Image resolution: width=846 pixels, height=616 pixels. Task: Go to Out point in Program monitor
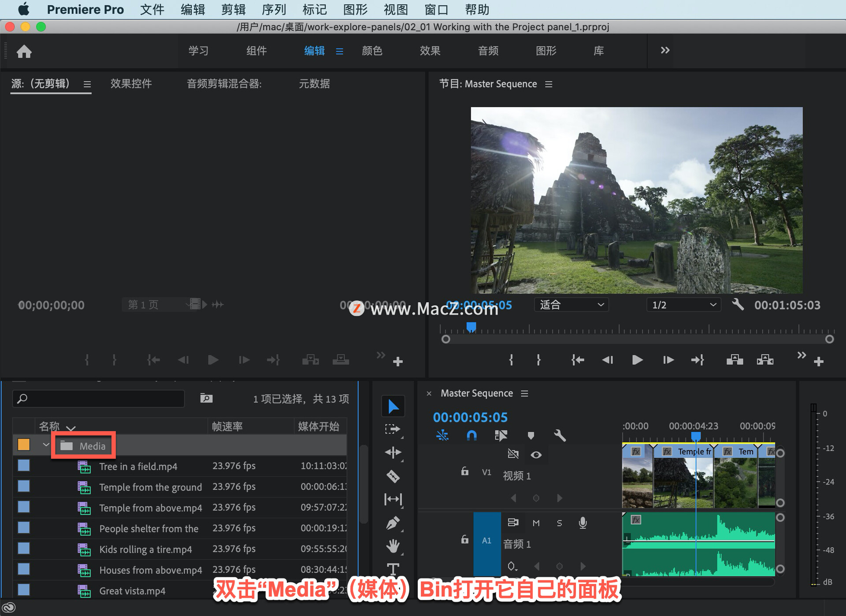tap(698, 360)
